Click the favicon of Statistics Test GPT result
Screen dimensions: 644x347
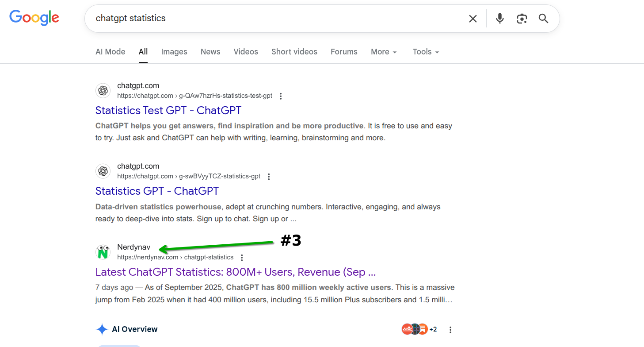[103, 91]
